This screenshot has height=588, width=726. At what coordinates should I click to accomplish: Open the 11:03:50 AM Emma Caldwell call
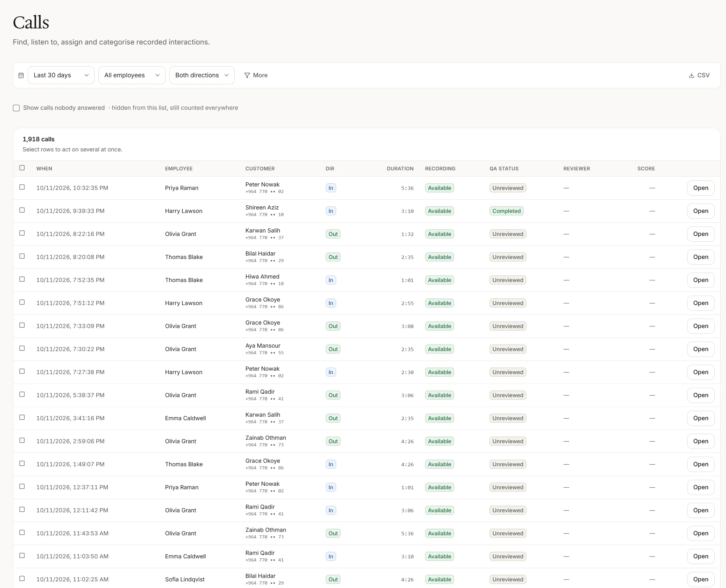click(x=700, y=556)
